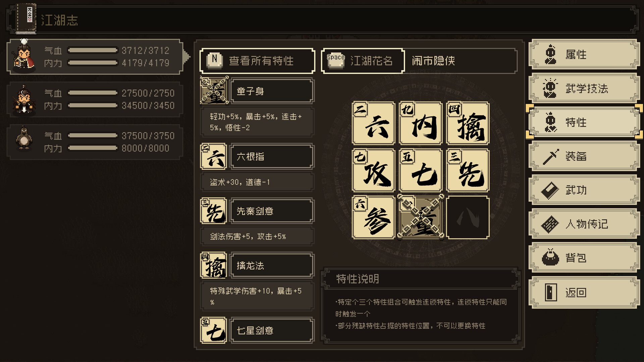Click the 六 icon beside 六根指

pos(214,157)
